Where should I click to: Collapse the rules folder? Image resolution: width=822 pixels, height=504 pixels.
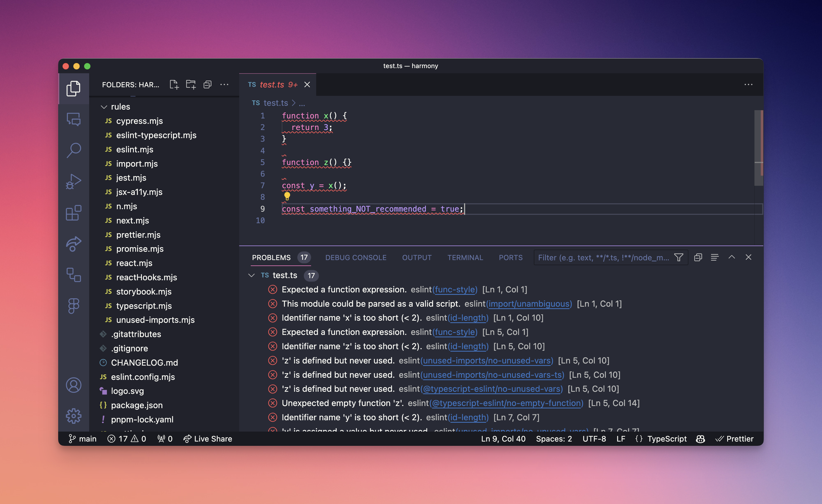click(x=104, y=107)
